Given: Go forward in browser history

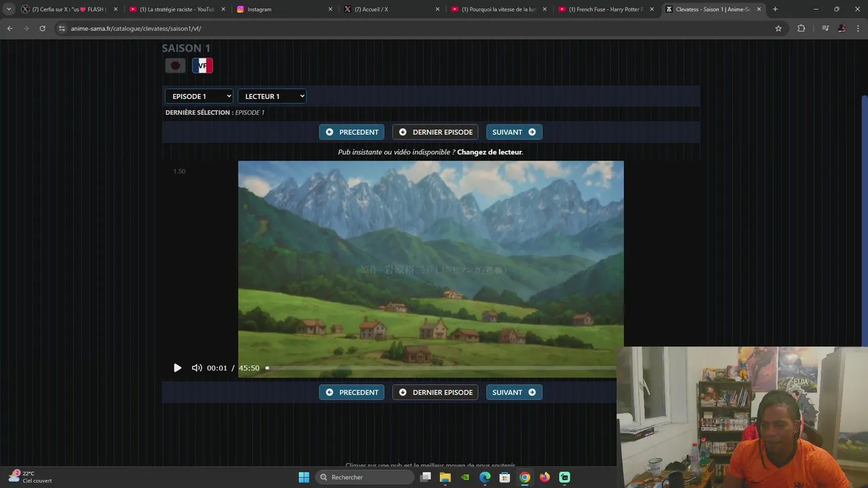Looking at the screenshot, I should coord(26,28).
